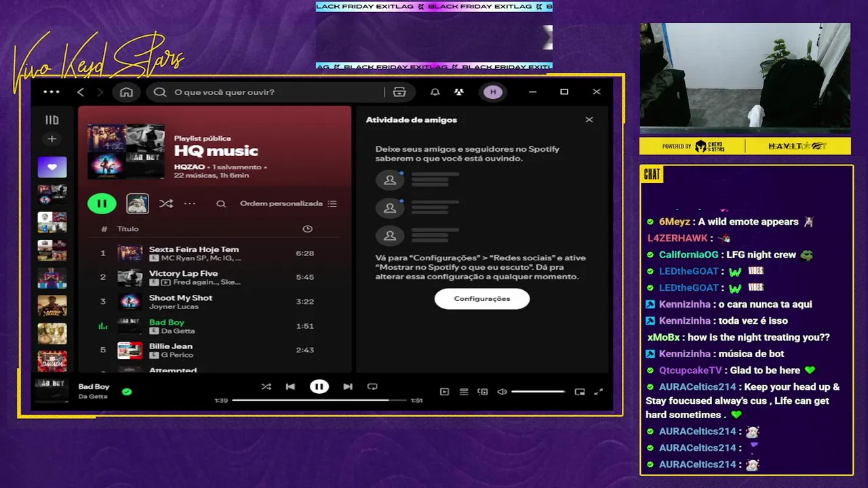Click the HQ music playlist cover image
868x488 pixels.
126,151
